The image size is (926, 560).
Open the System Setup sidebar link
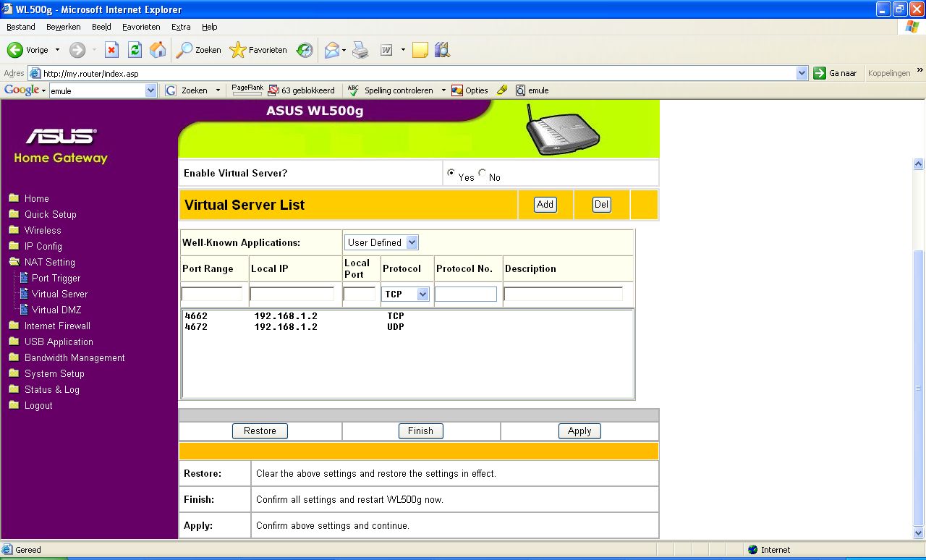click(x=54, y=373)
